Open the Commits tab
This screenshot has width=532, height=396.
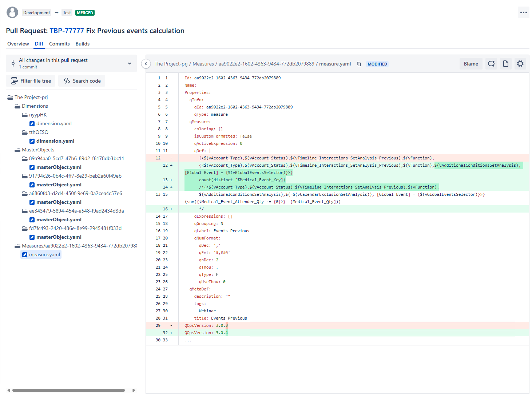(x=59, y=44)
